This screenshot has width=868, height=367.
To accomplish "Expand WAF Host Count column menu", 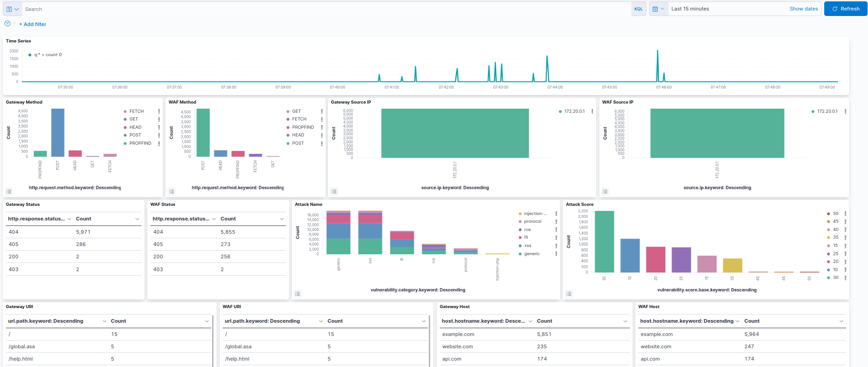I will tap(842, 321).
